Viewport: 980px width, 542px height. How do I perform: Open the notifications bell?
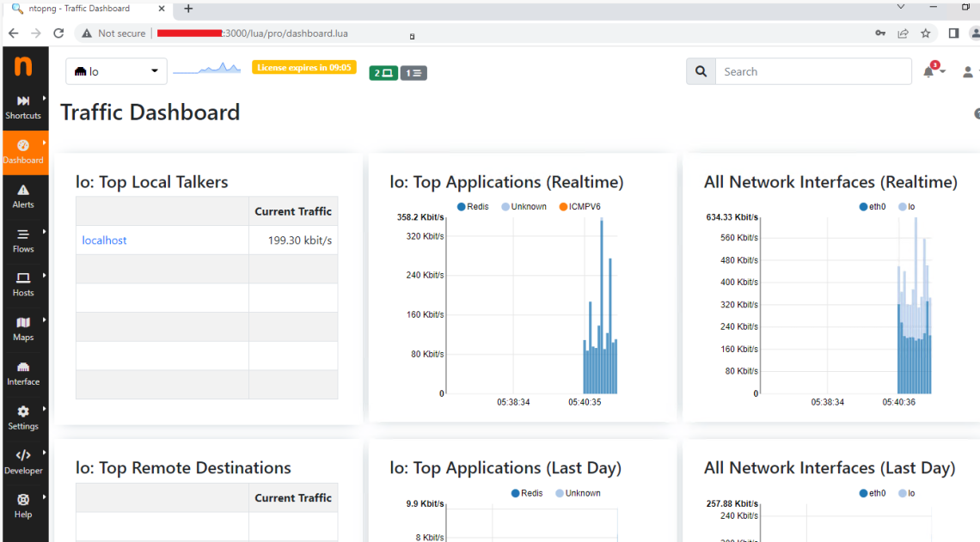[933, 70]
